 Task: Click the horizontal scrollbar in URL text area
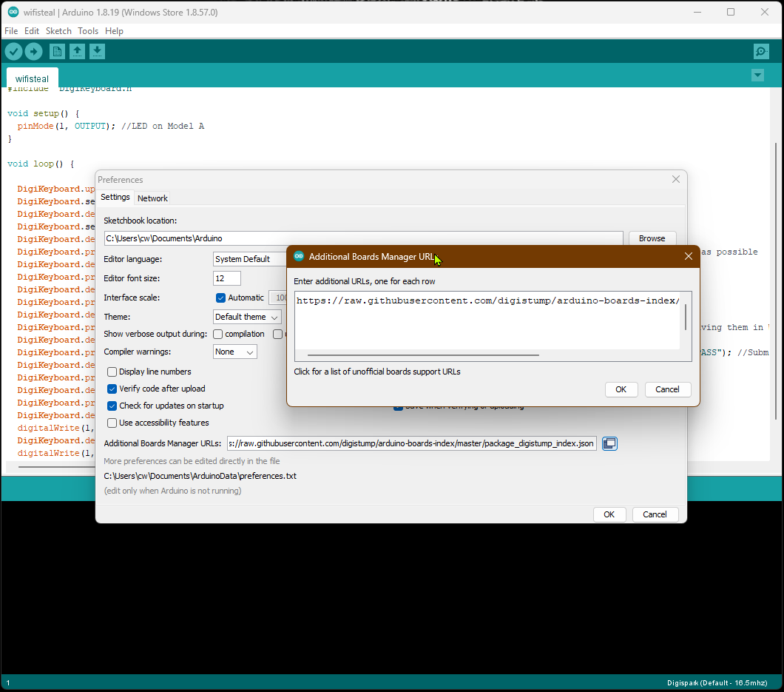[x=423, y=355]
